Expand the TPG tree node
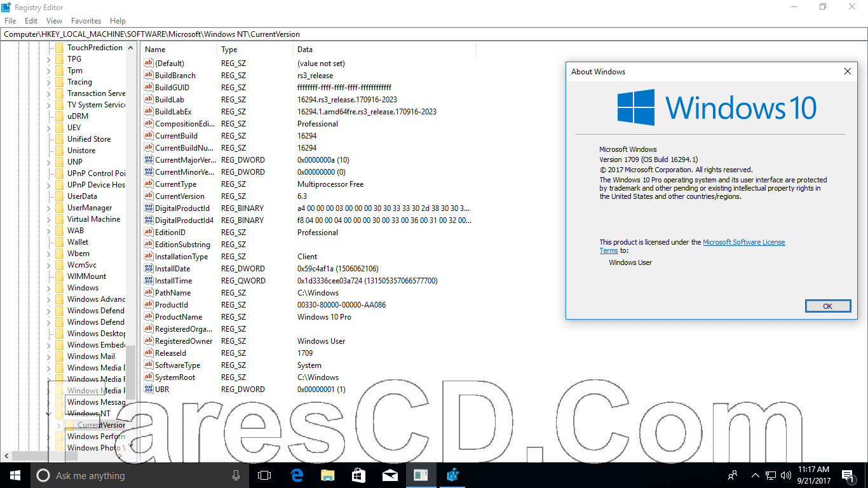 [49, 59]
